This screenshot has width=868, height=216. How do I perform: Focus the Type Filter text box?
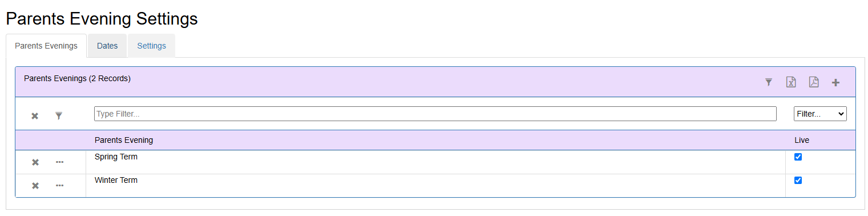[435, 114]
